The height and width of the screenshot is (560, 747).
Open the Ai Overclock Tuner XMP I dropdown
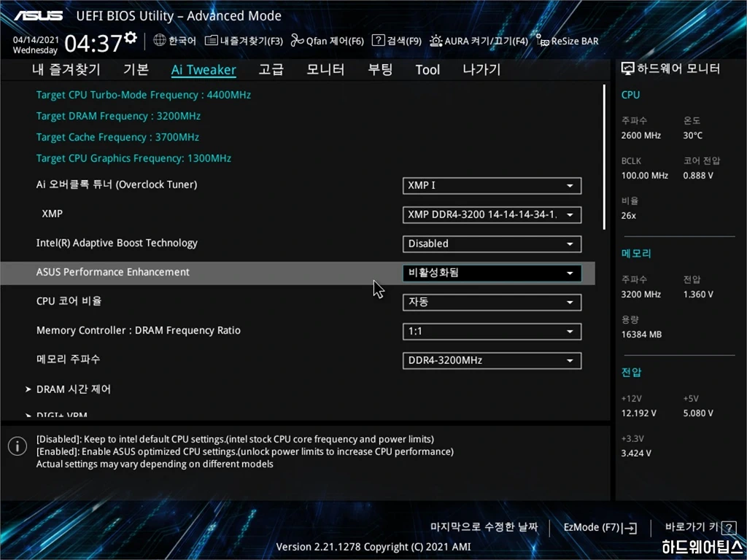pyautogui.click(x=492, y=186)
